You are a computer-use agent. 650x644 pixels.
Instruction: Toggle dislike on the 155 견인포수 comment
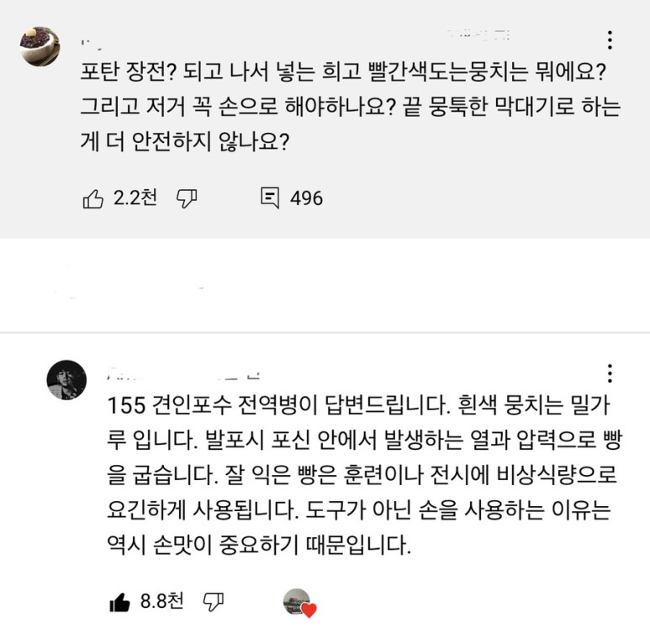tap(214, 602)
